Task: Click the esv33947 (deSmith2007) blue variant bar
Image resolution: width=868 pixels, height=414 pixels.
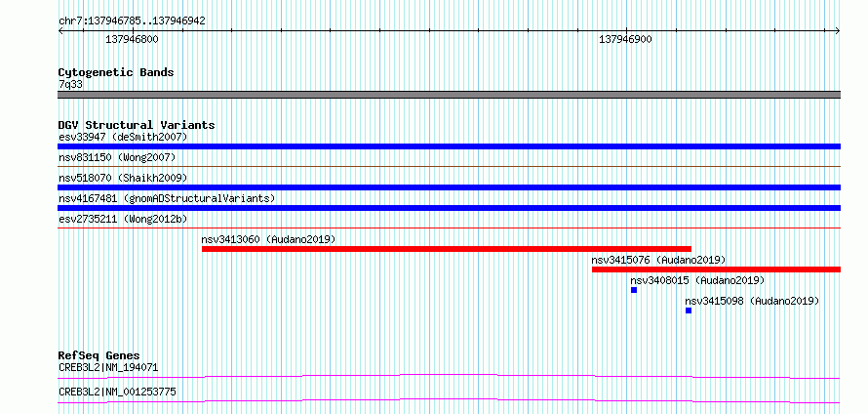Action: (x=449, y=146)
